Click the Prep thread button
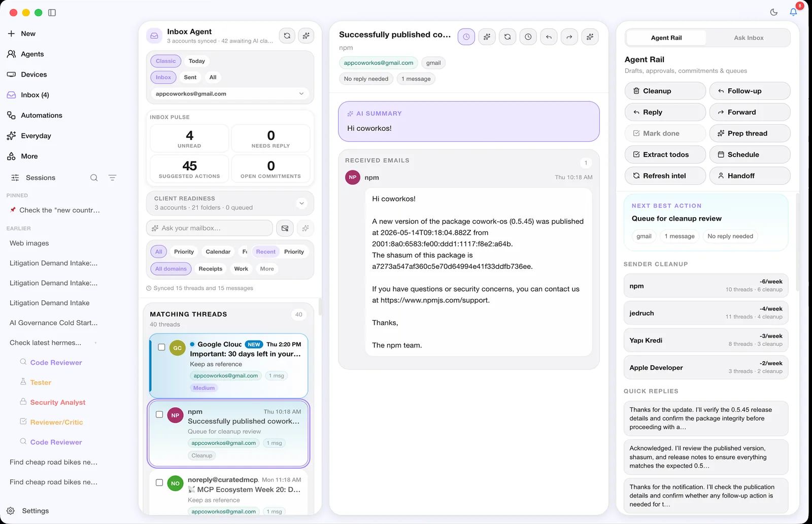Image resolution: width=812 pixels, height=524 pixels. click(x=750, y=133)
